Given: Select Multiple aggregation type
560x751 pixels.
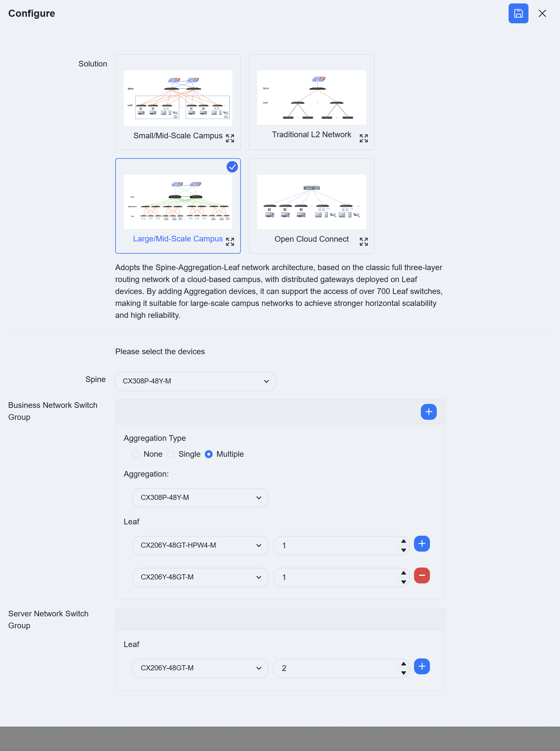Looking at the screenshot, I should pos(209,454).
